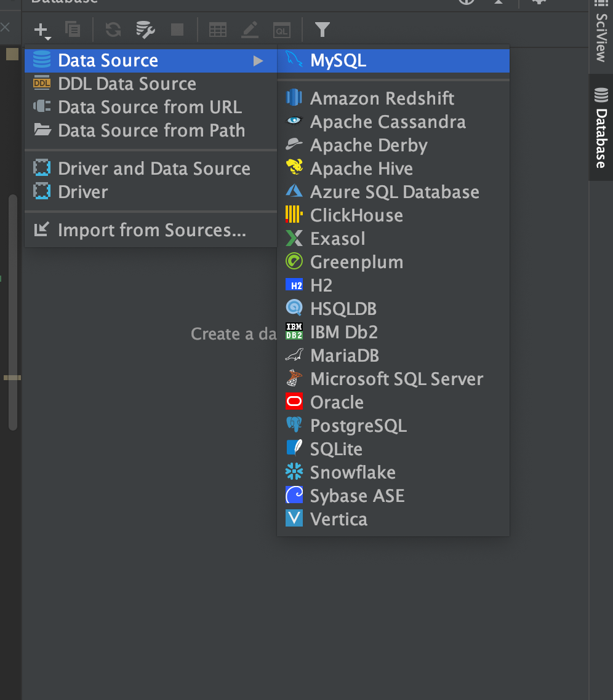Screen dimensions: 613x700
Task: Expand the Data Source submenu arrow
Action: point(258,60)
